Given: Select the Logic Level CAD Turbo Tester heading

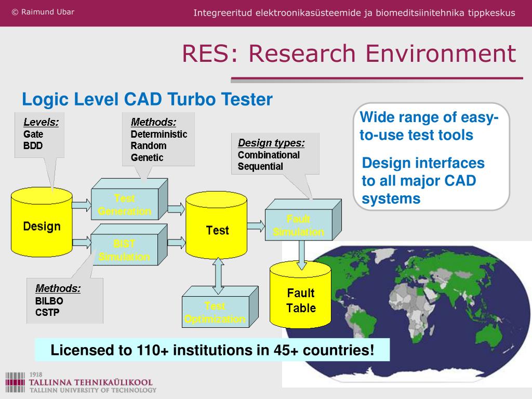Looking at the screenshot, I should 147,99.
